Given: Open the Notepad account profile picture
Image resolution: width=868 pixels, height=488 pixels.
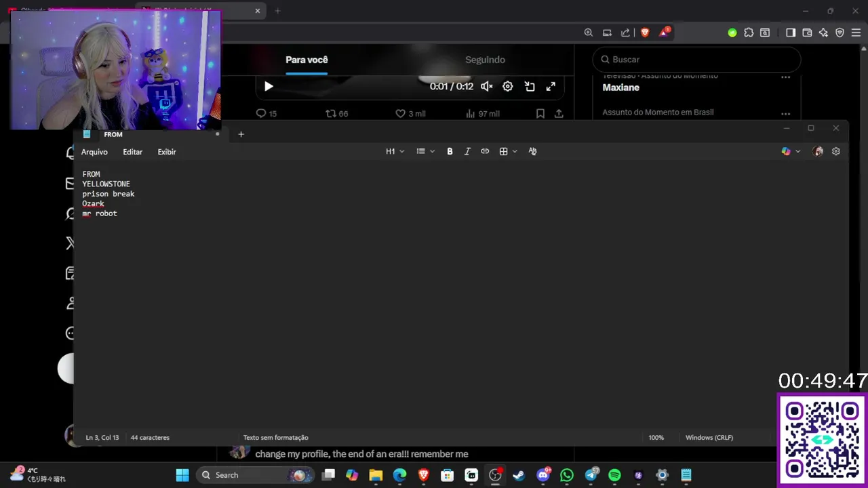Looking at the screenshot, I should [818, 152].
